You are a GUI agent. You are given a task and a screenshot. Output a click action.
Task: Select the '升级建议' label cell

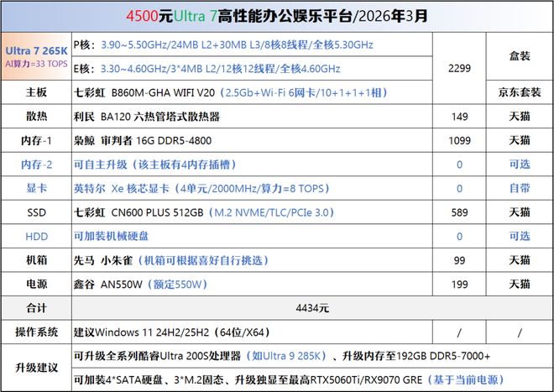coord(36,368)
